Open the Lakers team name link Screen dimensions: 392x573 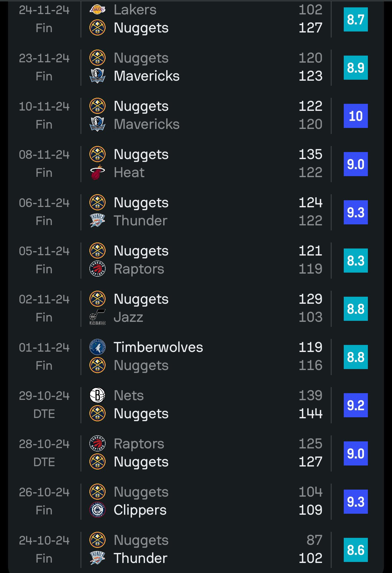pyautogui.click(x=135, y=10)
